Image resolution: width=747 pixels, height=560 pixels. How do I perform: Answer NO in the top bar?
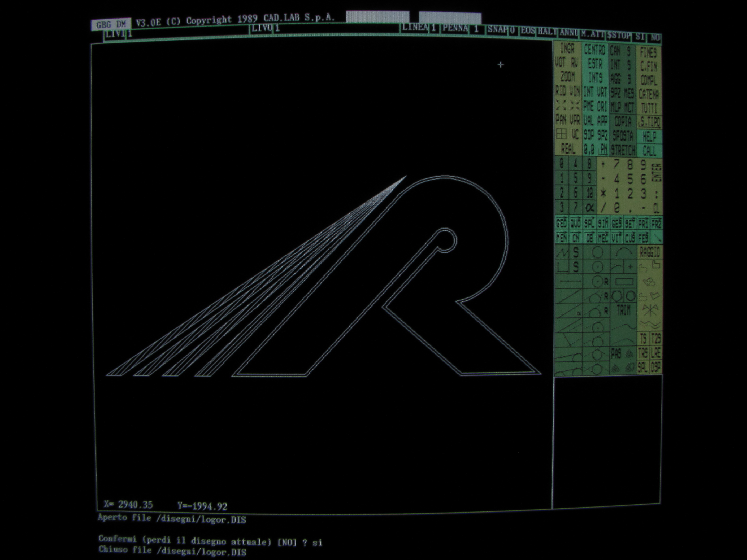pos(654,38)
